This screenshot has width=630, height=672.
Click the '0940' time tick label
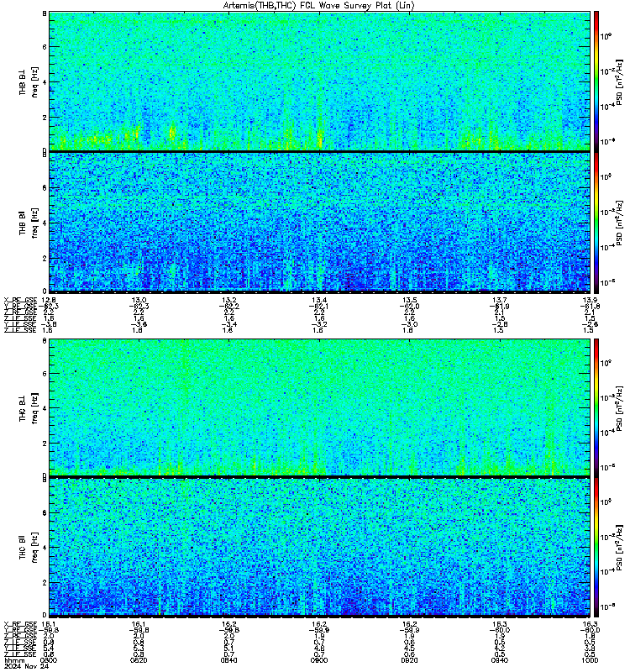(500, 660)
